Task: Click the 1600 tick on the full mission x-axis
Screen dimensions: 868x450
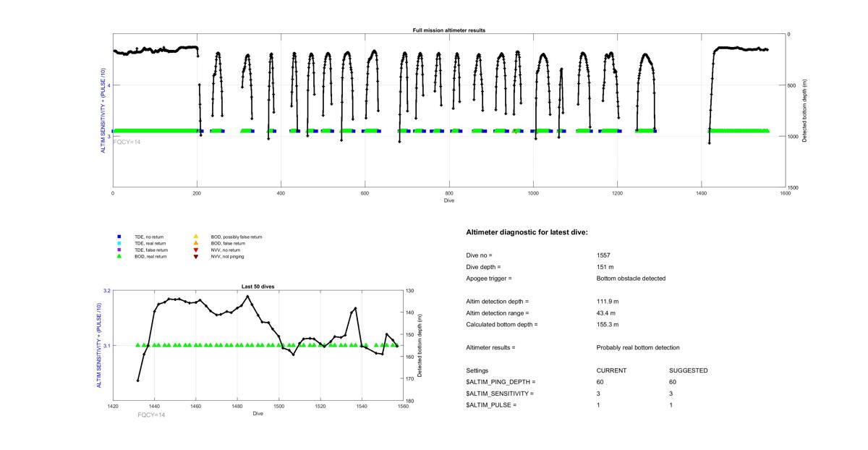Action: coord(786,194)
